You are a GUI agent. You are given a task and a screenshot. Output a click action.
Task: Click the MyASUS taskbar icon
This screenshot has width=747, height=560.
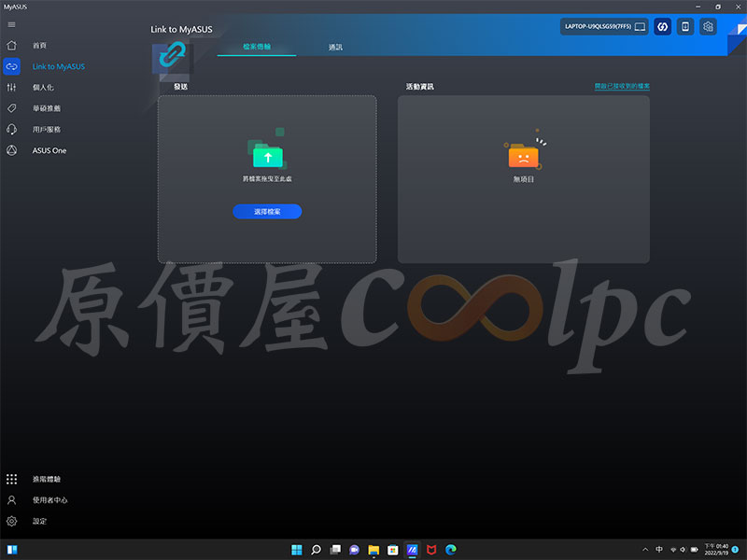point(412,550)
